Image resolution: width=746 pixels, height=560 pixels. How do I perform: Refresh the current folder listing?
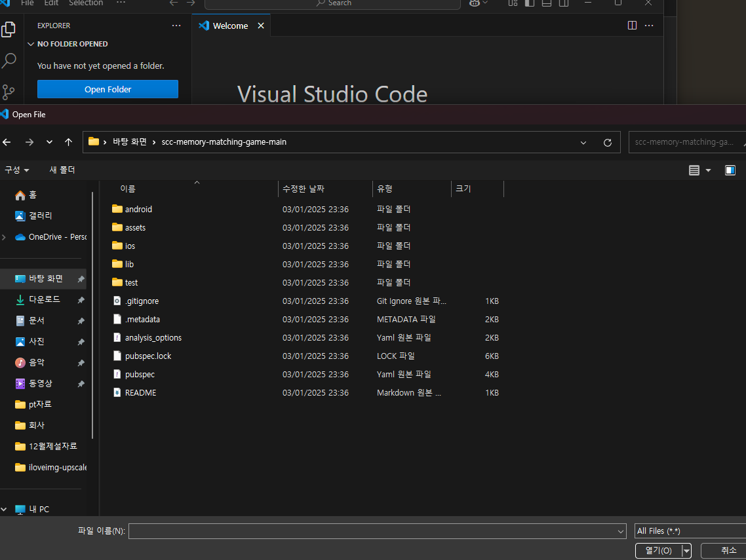click(x=608, y=143)
